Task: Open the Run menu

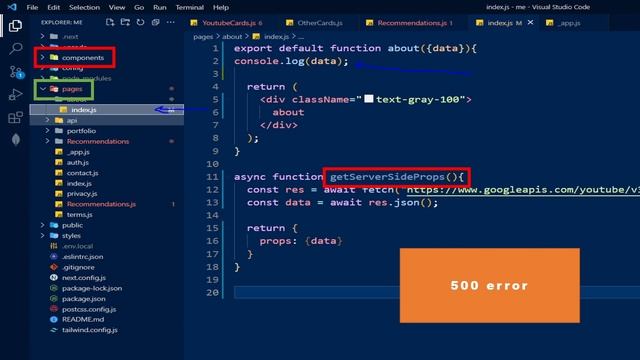Action: (160, 7)
